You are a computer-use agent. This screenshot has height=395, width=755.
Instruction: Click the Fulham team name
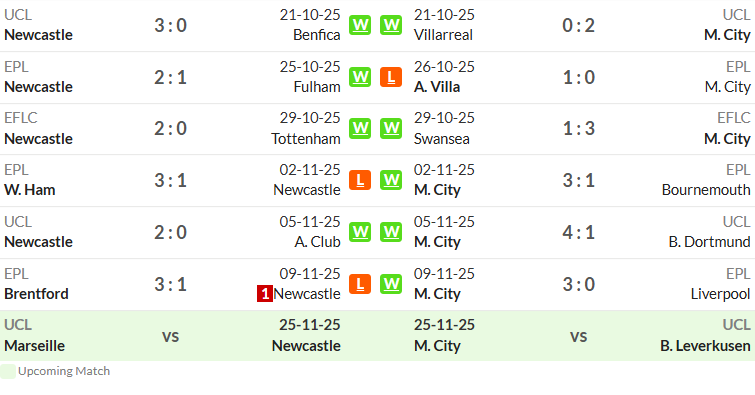(x=317, y=87)
